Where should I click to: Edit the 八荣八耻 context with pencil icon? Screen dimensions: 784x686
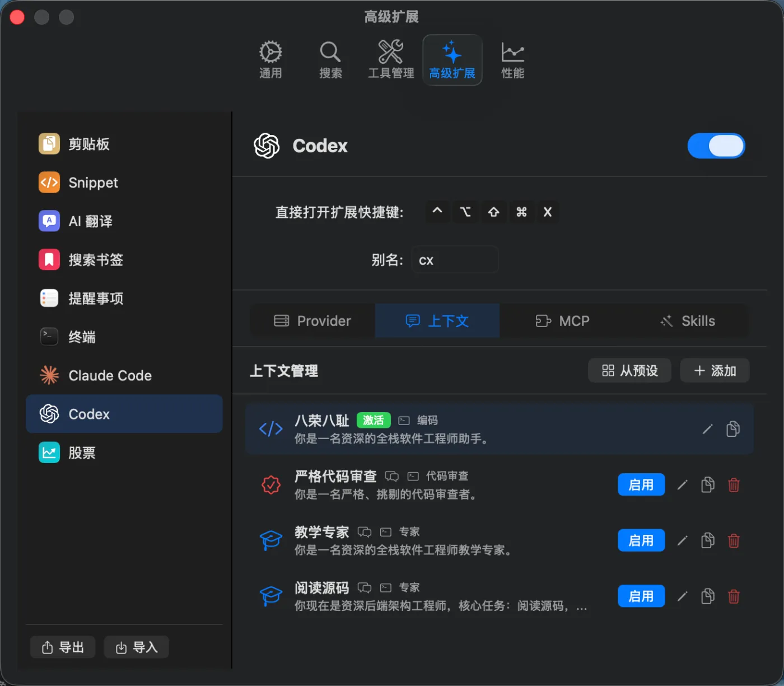707,429
